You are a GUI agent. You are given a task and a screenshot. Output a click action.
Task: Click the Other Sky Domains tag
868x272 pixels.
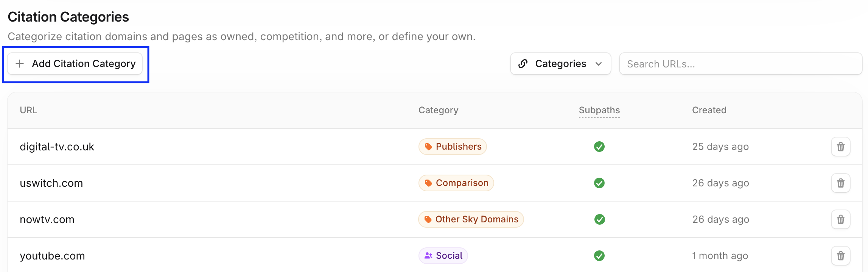(471, 219)
